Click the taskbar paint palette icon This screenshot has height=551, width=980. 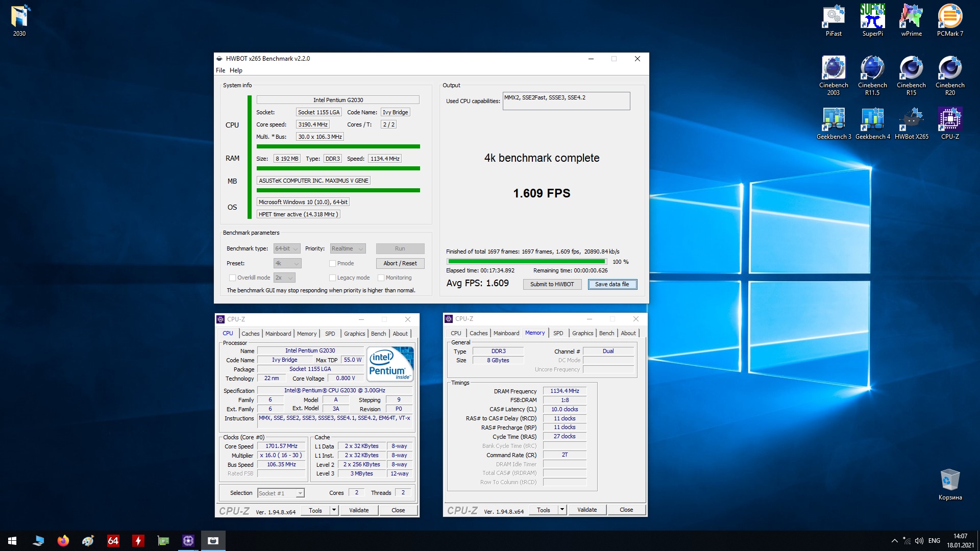(88, 541)
